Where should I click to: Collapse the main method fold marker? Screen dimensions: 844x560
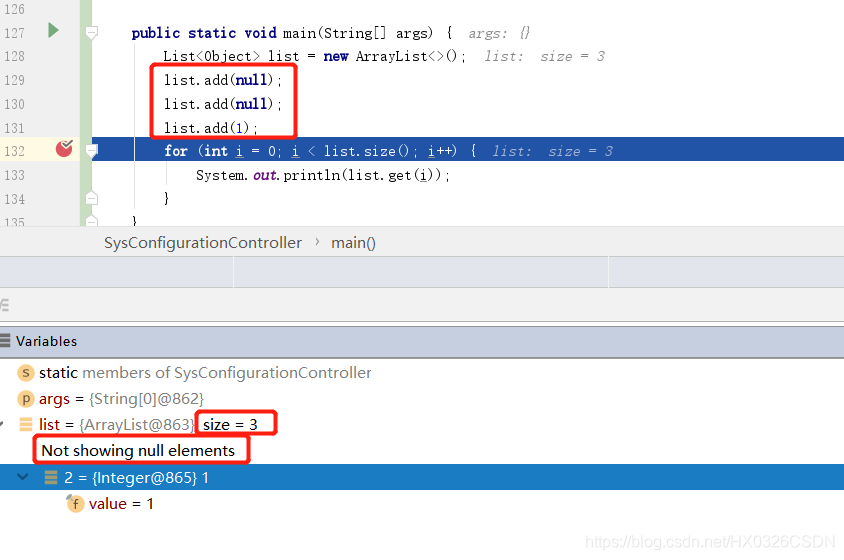click(x=91, y=33)
